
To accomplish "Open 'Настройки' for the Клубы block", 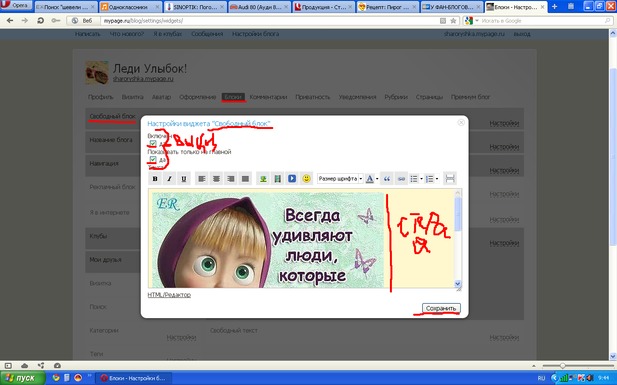I will (504, 243).
